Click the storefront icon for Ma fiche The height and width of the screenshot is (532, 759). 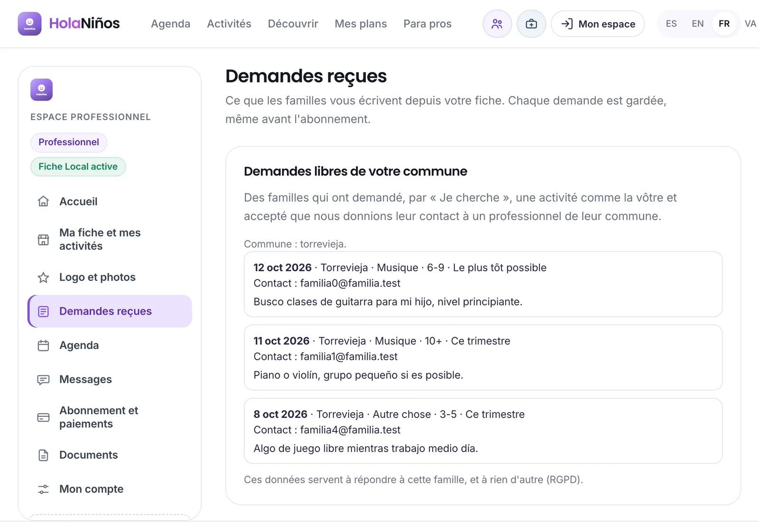point(43,239)
